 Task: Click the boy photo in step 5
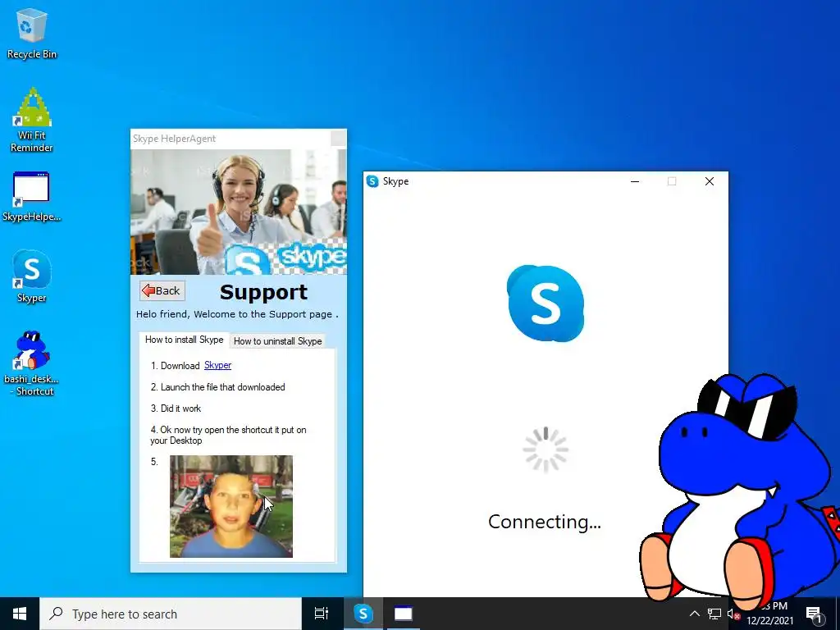point(231,506)
